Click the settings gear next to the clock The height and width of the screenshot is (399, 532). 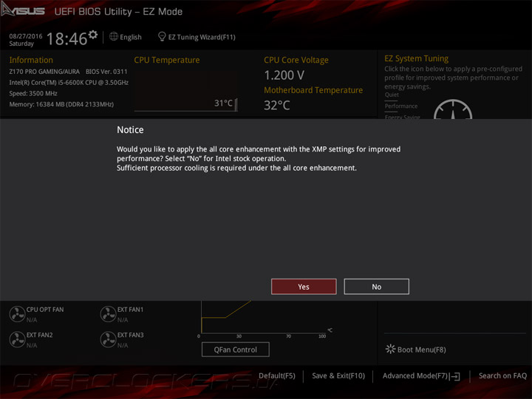(92, 35)
